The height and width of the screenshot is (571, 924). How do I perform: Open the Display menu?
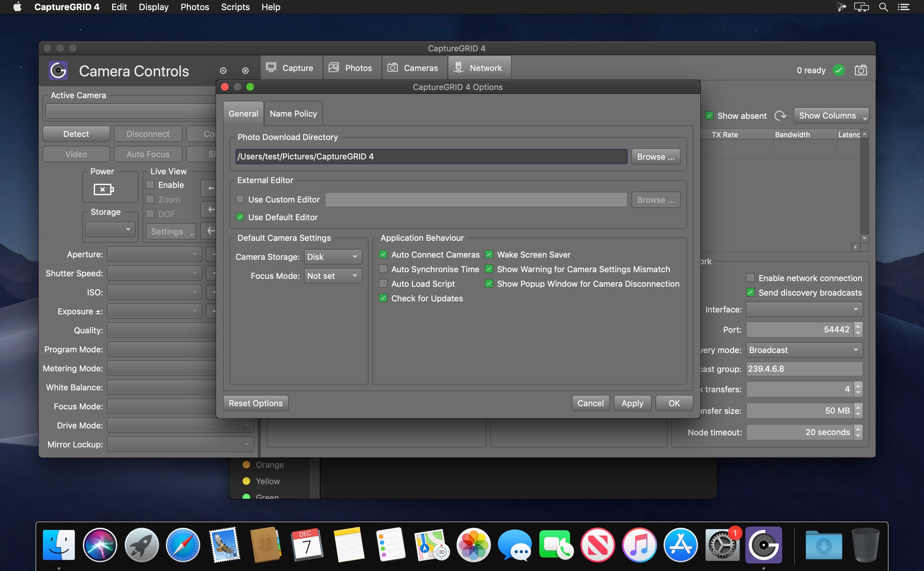154,7
